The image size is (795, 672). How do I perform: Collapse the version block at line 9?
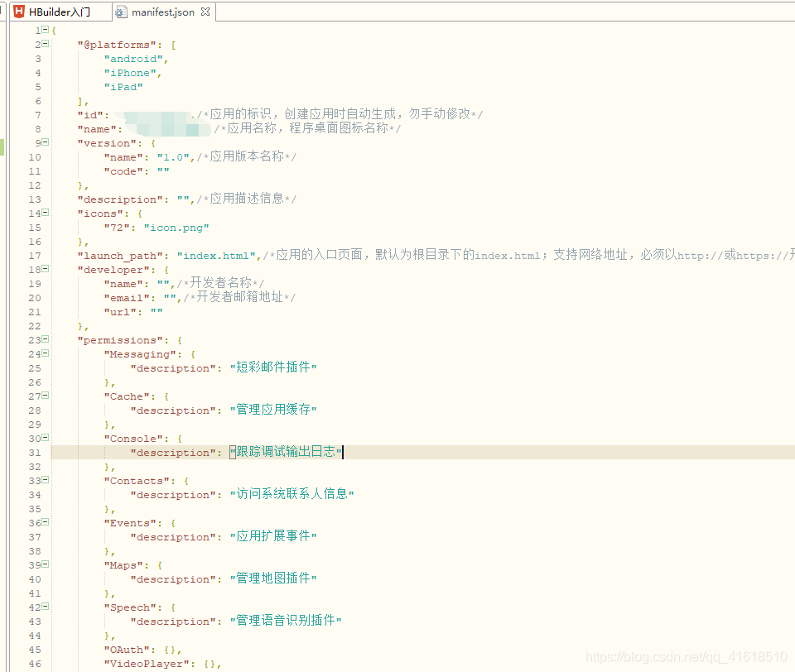(x=46, y=142)
